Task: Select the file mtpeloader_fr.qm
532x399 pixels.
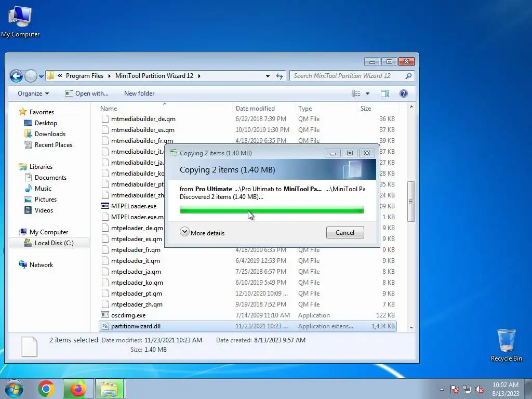Action: tap(136, 250)
